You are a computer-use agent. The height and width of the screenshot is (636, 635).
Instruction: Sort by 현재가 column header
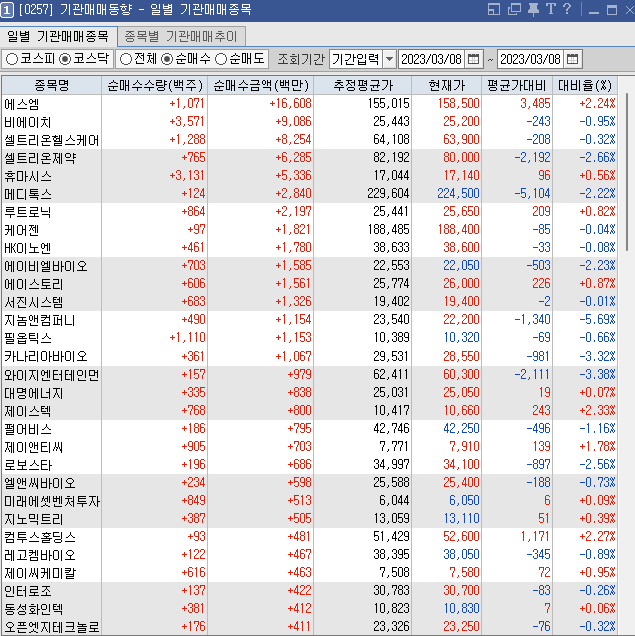coord(446,85)
